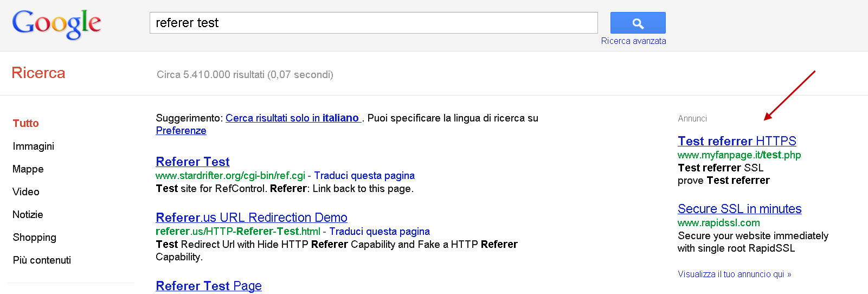The width and height of the screenshot is (868, 294).
Task: Switch to Shopping results
Action: point(34,238)
